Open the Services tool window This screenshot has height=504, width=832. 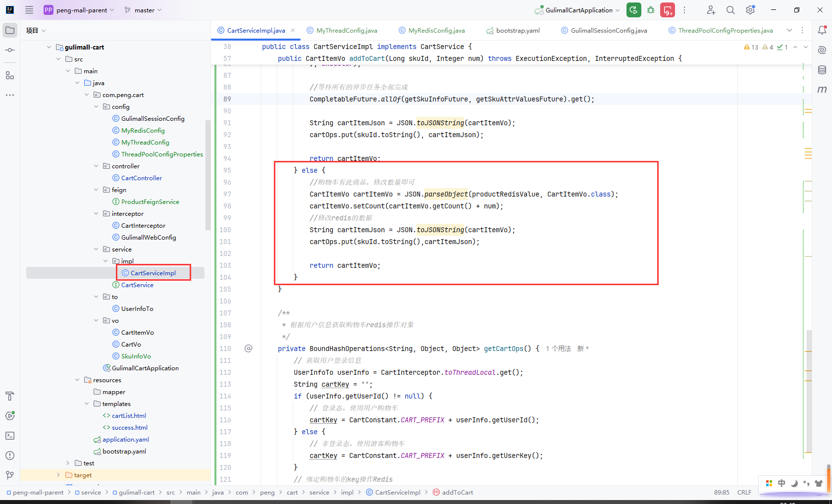click(10, 416)
